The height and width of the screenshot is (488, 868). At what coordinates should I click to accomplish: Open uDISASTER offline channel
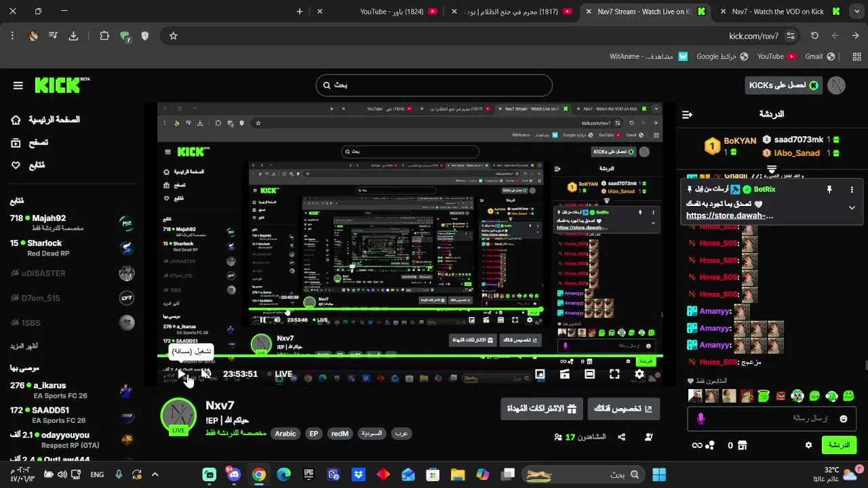[x=72, y=273]
